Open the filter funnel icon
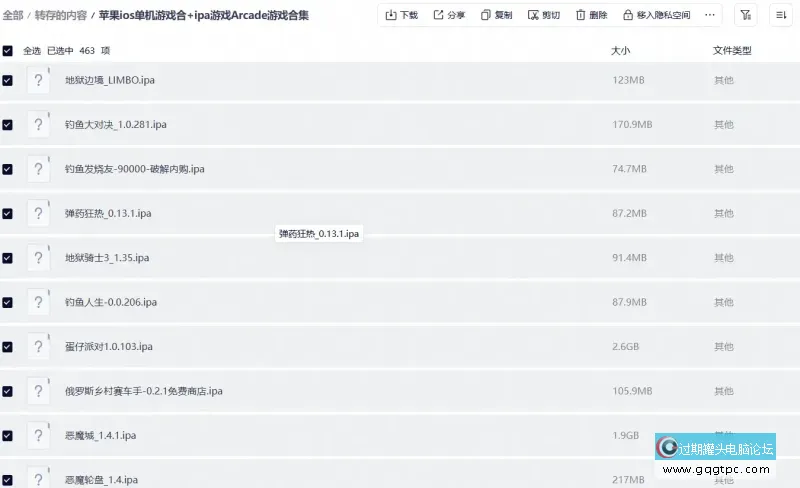Image resolution: width=800 pixels, height=488 pixels. (x=745, y=15)
